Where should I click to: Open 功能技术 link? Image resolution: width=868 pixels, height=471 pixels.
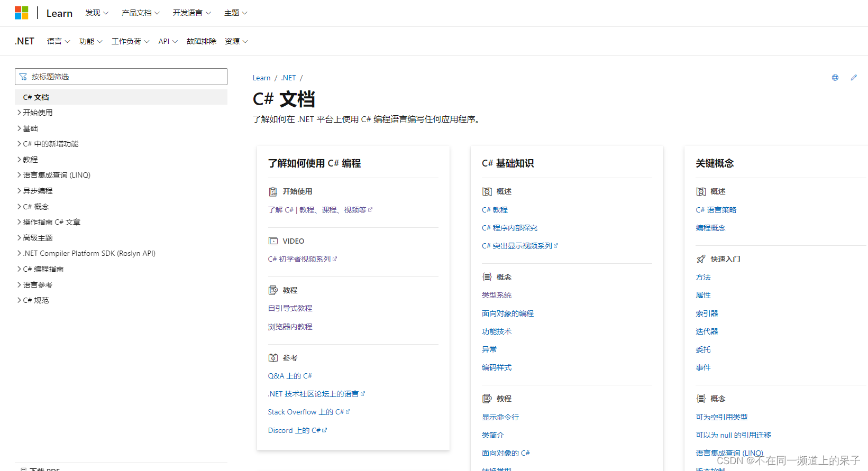[496, 331]
